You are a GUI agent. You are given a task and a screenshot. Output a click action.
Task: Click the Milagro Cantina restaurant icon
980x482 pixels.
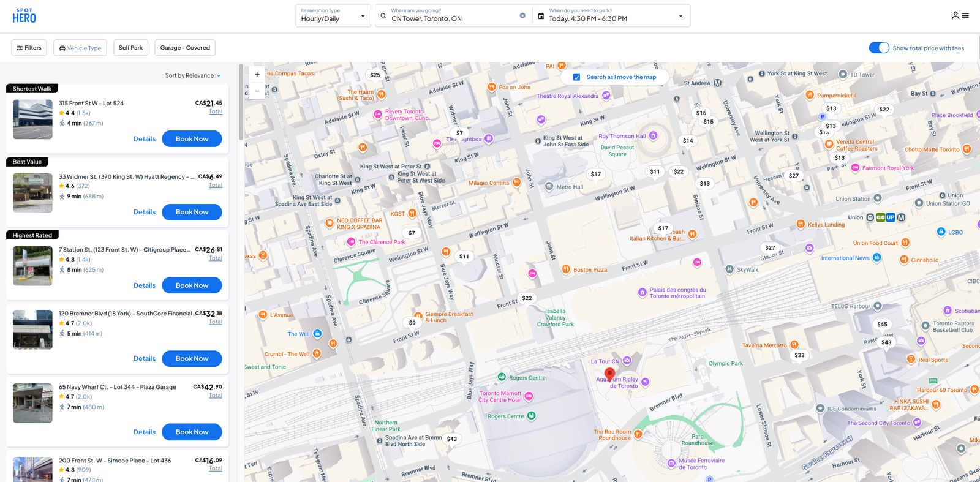click(x=516, y=183)
